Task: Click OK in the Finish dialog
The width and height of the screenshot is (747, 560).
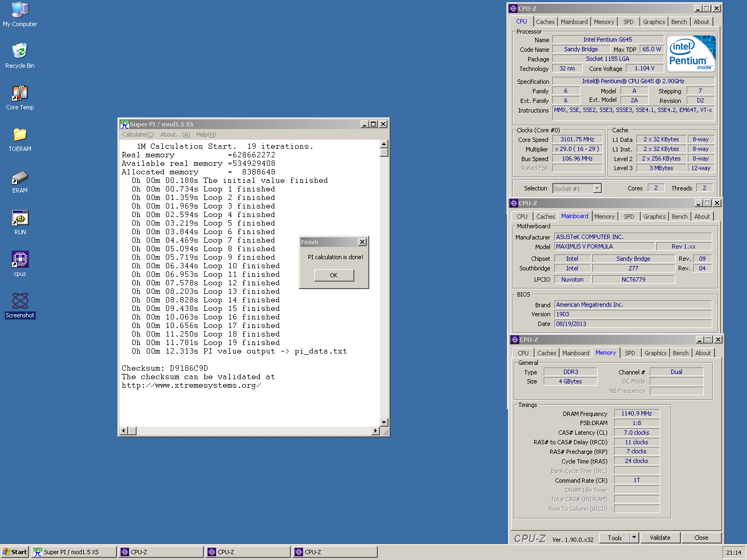Action: tap(334, 275)
